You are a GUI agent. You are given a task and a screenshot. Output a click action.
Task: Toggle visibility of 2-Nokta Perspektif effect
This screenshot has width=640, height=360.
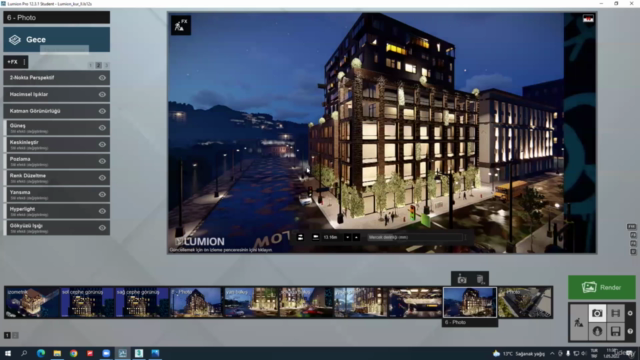click(102, 78)
